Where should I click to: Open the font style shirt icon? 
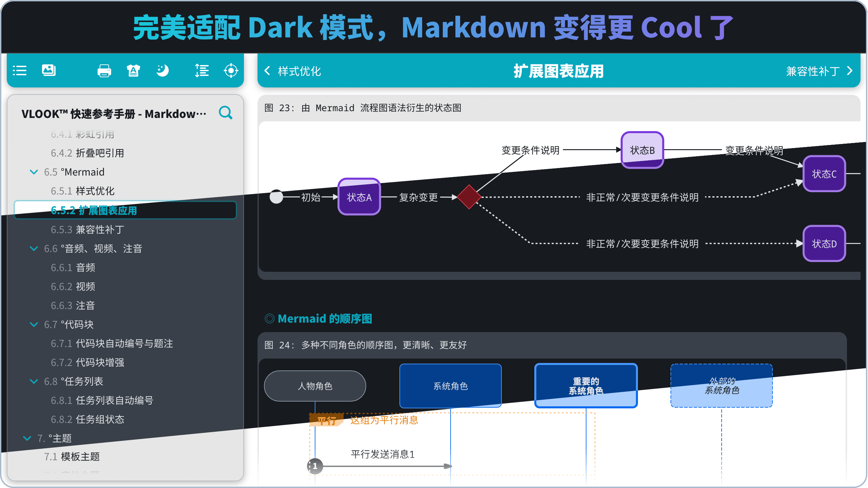[x=133, y=70]
